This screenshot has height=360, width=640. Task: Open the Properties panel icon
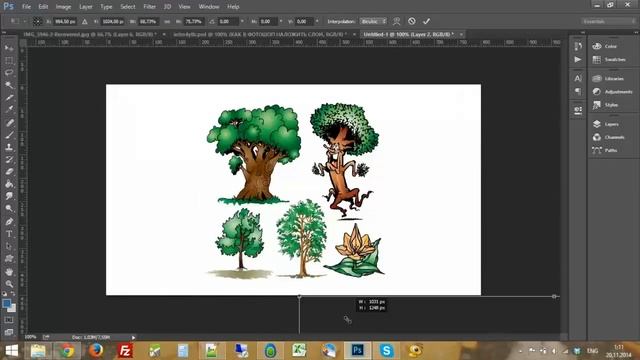[578, 110]
